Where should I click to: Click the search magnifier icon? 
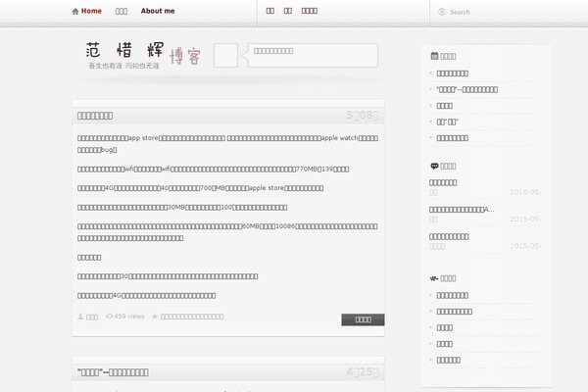[x=442, y=12]
